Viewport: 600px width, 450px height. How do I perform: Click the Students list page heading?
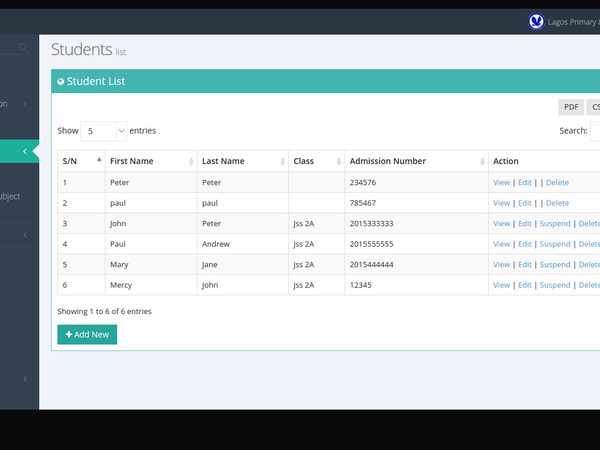(x=88, y=50)
